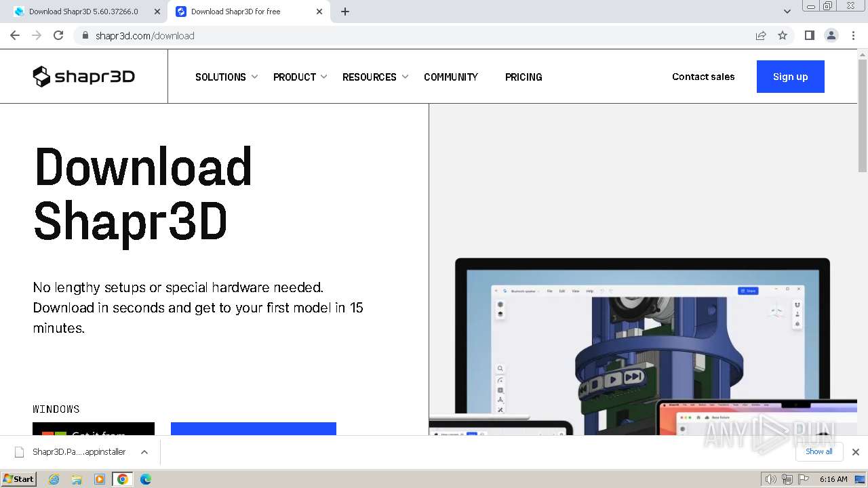Viewport: 868px width, 488px height.
Task: Go back to previous page
Action: [15, 35]
